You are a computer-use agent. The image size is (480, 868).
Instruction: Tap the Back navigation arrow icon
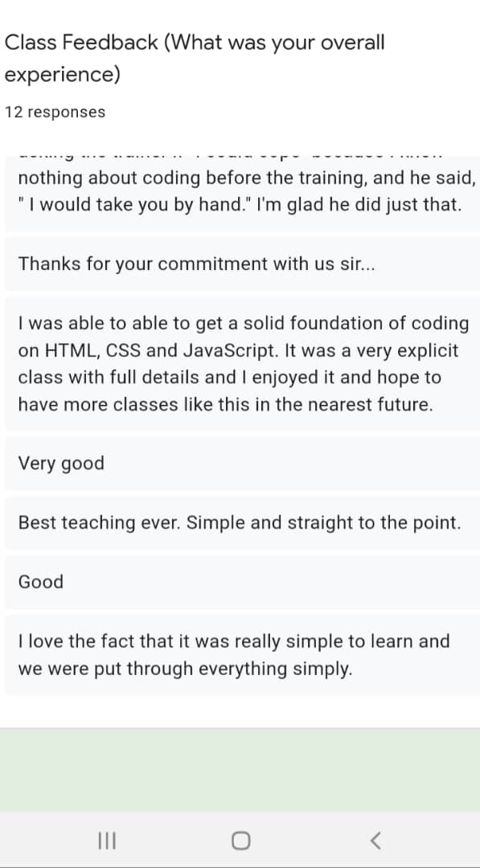pos(375,840)
